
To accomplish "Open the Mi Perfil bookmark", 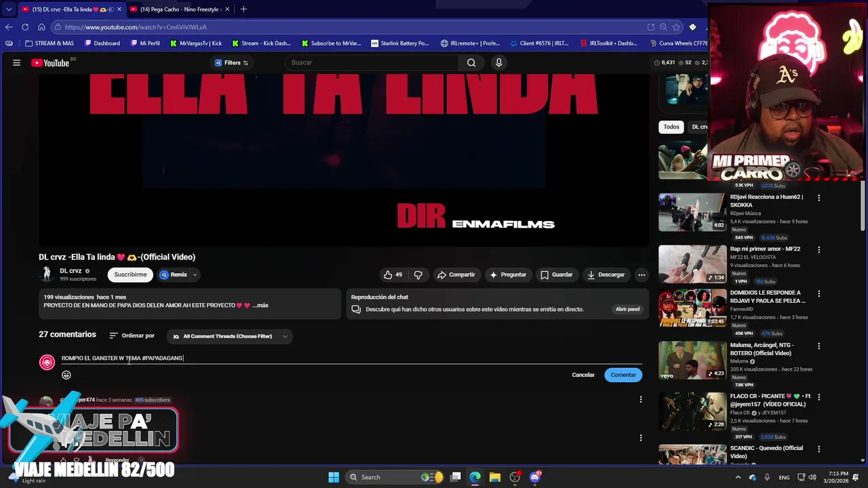I will 144,43.
